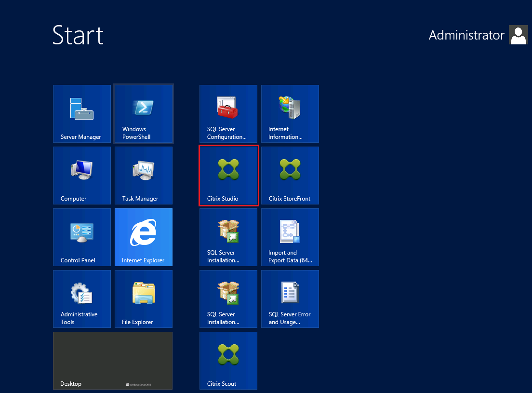The width and height of the screenshot is (532, 393).
Task: Open the Control Panel tile
Action: [82, 237]
